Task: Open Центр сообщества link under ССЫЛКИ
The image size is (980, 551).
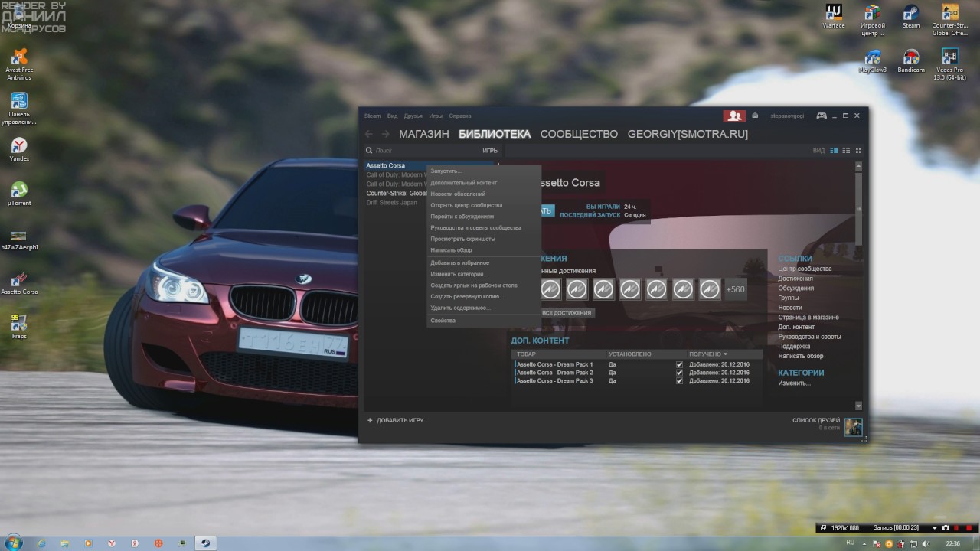Action: click(805, 269)
